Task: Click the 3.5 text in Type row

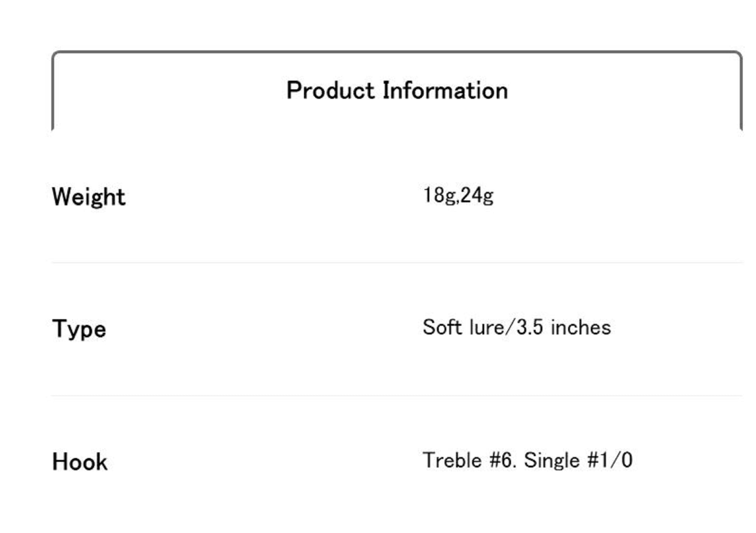Action: [530, 328]
